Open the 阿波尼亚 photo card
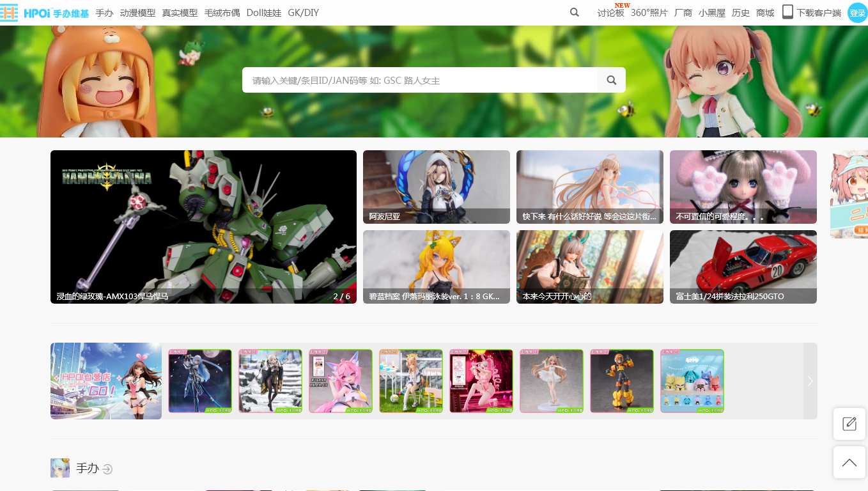868x491 pixels. tap(437, 187)
